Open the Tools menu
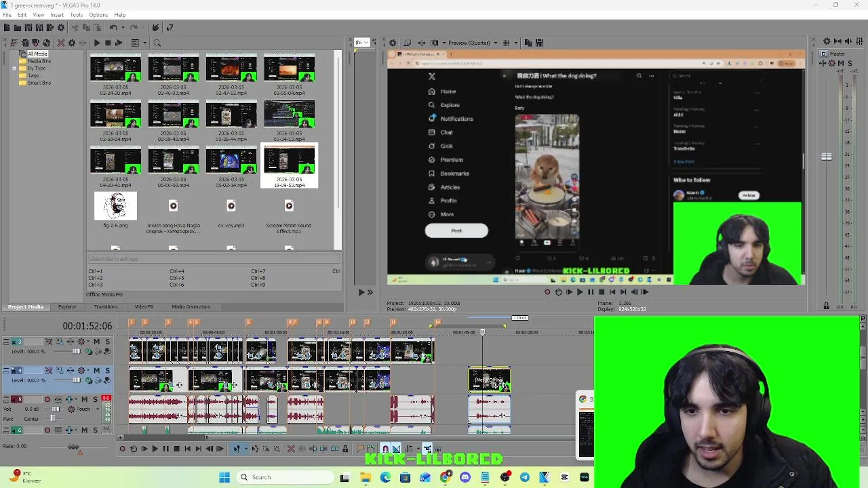868x488 pixels. (76, 15)
